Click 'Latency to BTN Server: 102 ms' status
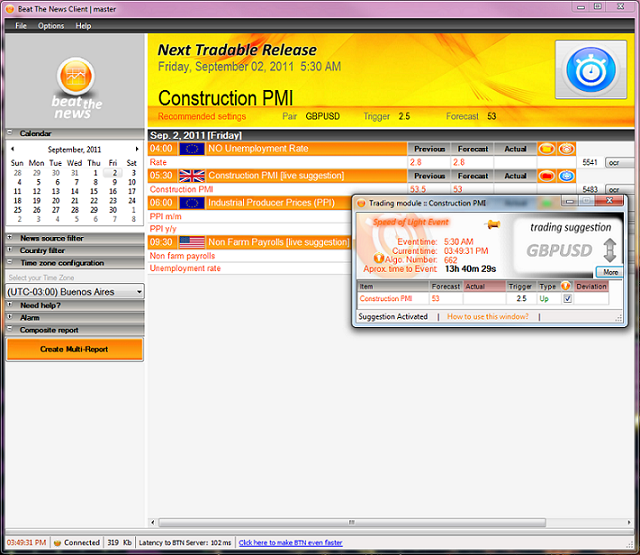The width and height of the screenshot is (640, 555). click(185, 543)
